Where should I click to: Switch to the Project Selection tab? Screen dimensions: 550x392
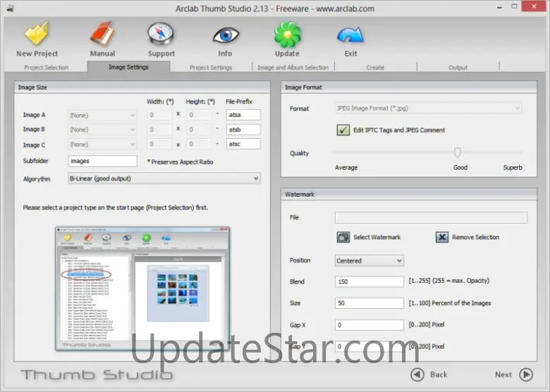[47, 67]
